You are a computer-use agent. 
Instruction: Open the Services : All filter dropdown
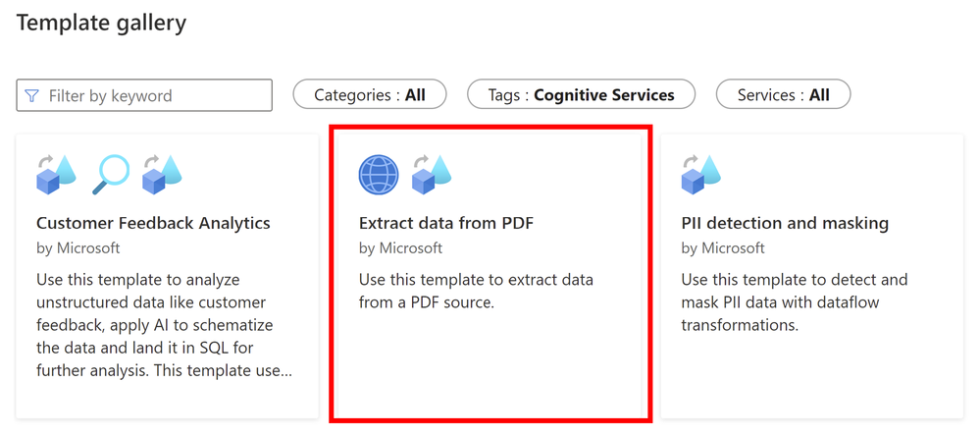[783, 95]
